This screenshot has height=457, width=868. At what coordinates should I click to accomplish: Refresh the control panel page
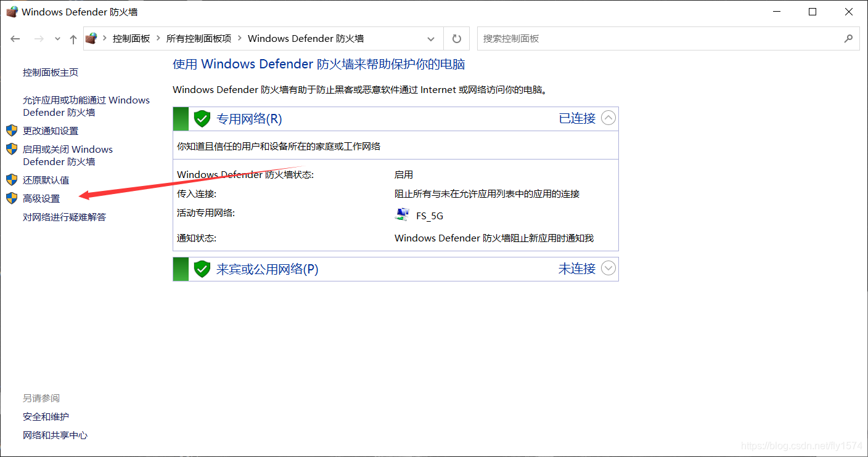pyautogui.click(x=457, y=39)
